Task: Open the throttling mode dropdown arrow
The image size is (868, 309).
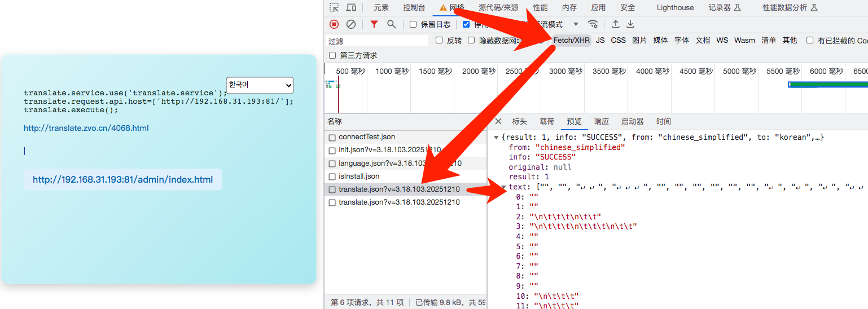Action: coord(576,24)
